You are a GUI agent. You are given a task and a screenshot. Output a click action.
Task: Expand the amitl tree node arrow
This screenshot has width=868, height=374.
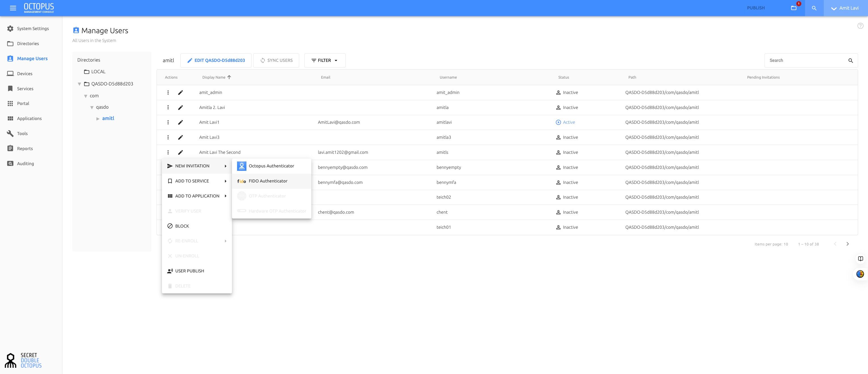click(x=98, y=119)
